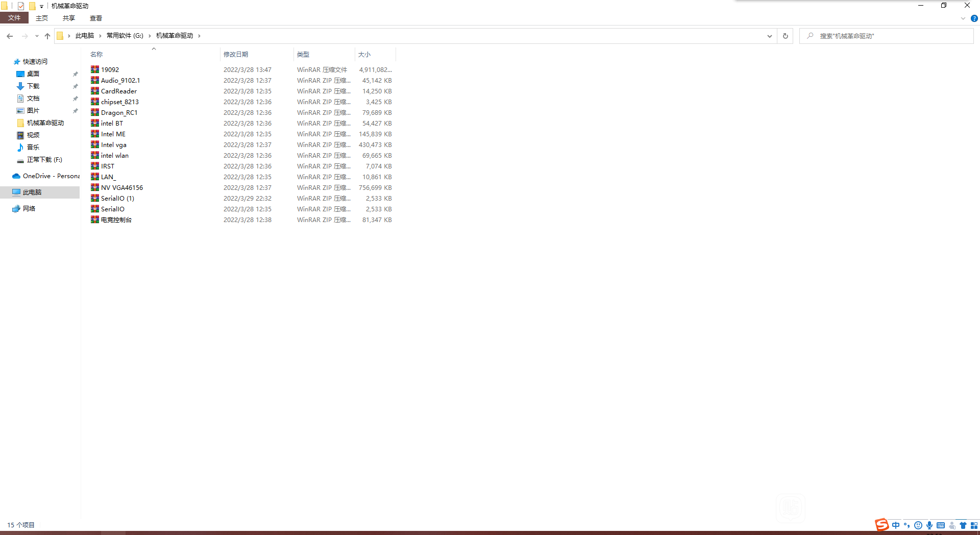The height and width of the screenshot is (535, 980).
Task: Select the Intel vga archive icon
Action: 95,144
